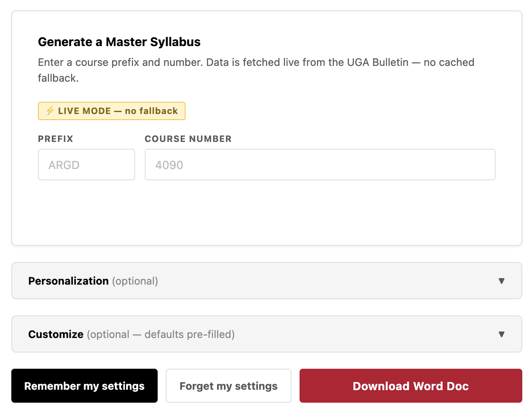The height and width of the screenshot is (414, 532).
Task: Focus the Course Number input field
Action: coord(320,165)
